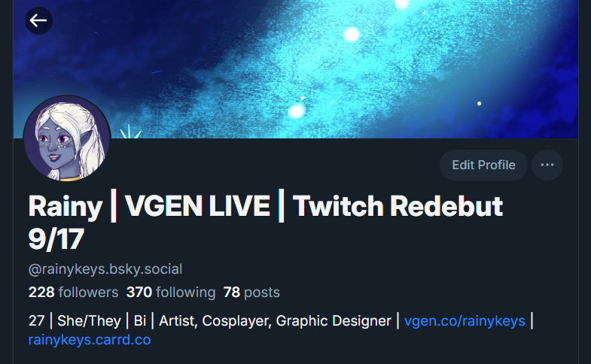Visit the rainykeys.carrd.co link

pos(90,339)
